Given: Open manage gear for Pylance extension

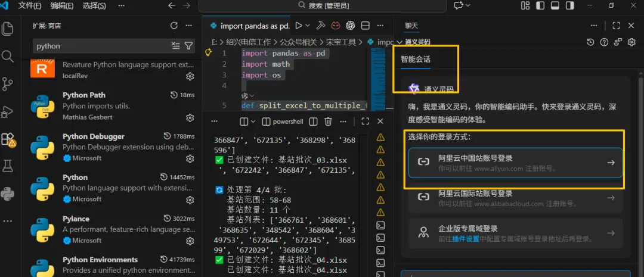Looking at the screenshot, I should coord(190,241).
